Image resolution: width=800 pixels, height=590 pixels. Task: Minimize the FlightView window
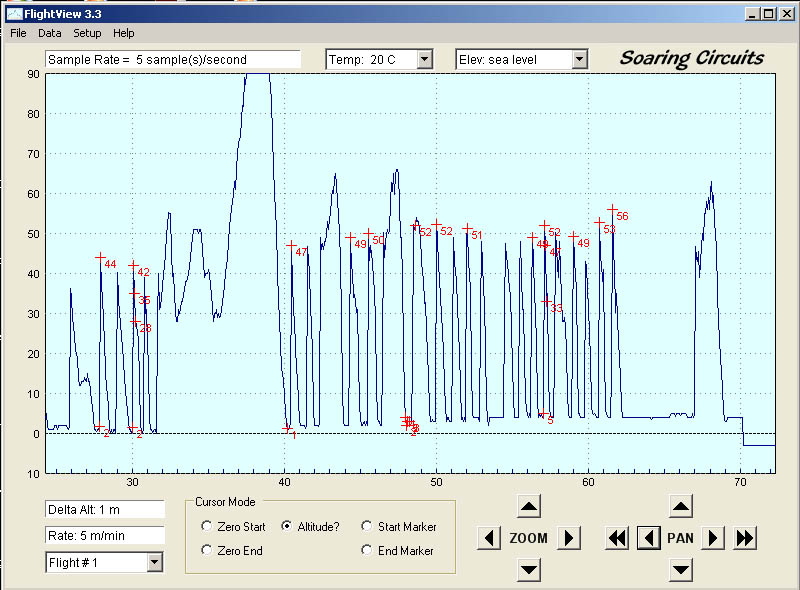coord(752,14)
